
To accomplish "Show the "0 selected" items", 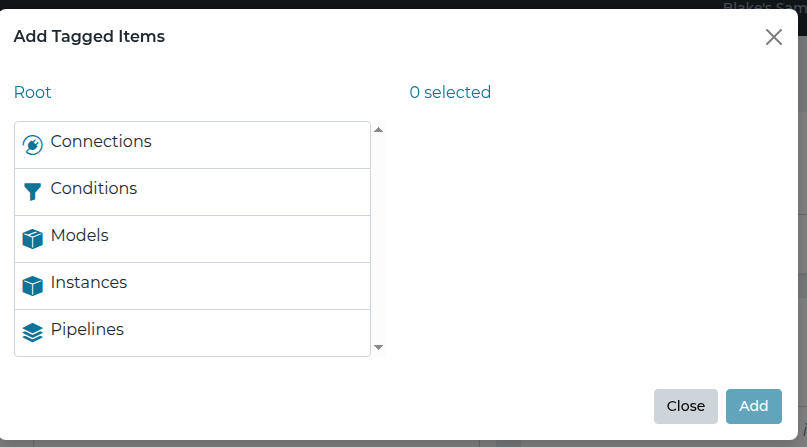I will [x=450, y=93].
